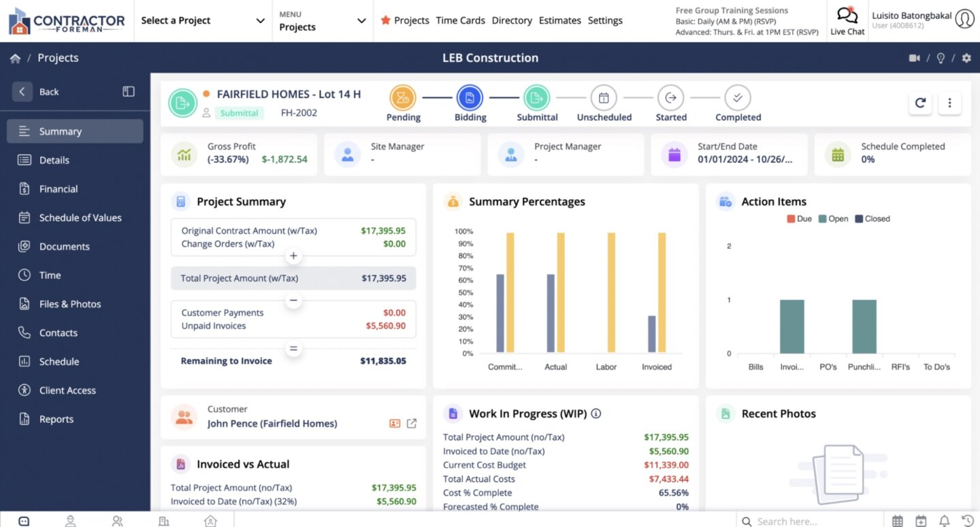Open the three-dot more options menu
This screenshot has height=527, width=980.
(949, 103)
